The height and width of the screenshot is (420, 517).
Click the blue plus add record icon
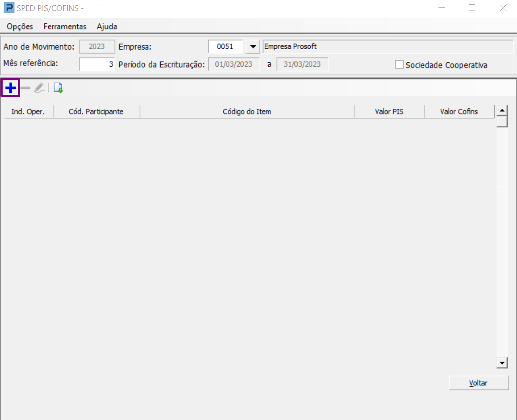click(11, 88)
